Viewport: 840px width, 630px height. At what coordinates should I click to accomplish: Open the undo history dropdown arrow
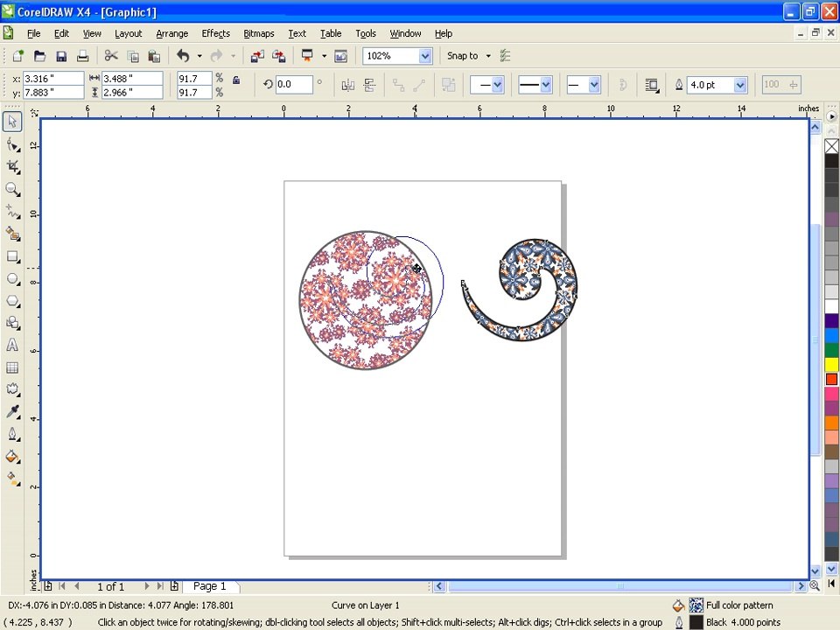(x=199, y=56)
